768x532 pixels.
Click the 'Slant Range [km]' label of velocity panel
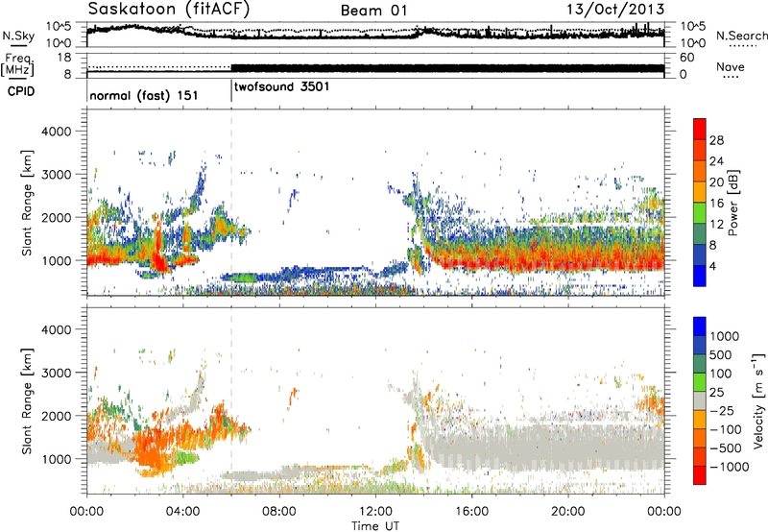coord(28,401)
